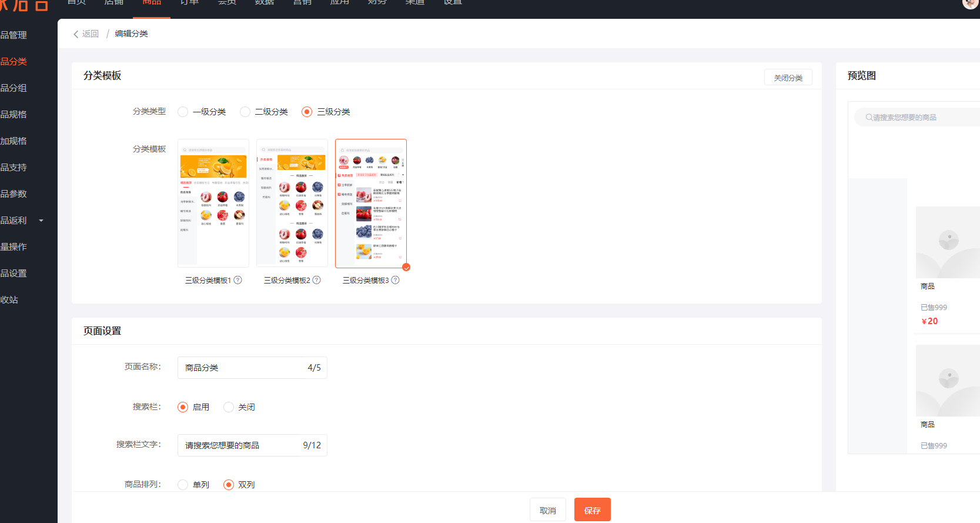Click help icon beside 三级分类模板2
980x523 pixels.
317,280
